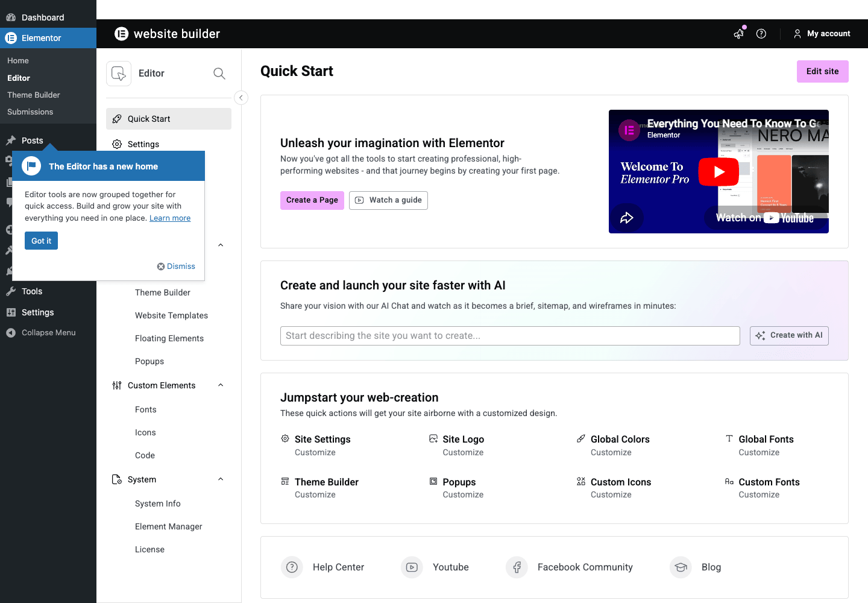868x603 pixels.
Task: Open Submissions in Elementor submenu
Action: (x=30, y=112)
